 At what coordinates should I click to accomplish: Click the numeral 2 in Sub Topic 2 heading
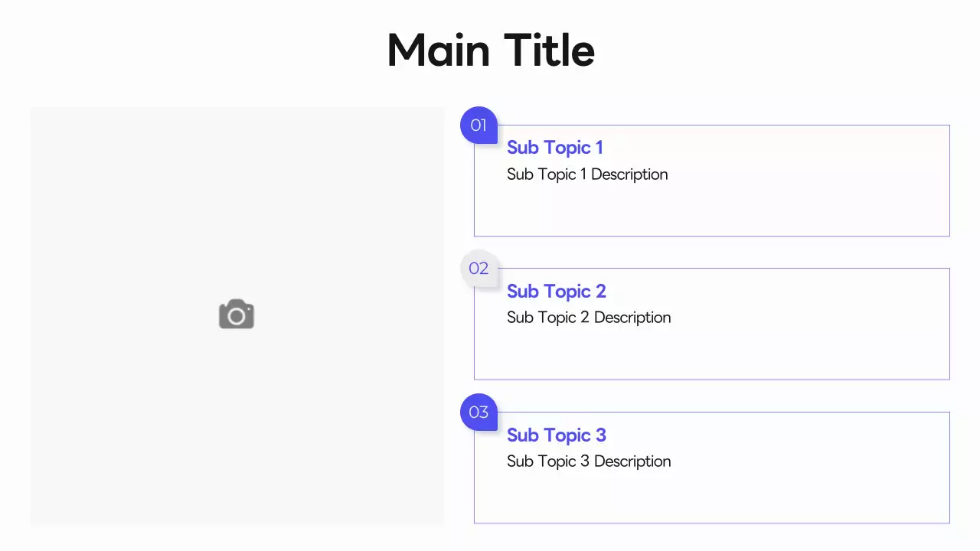600,292
